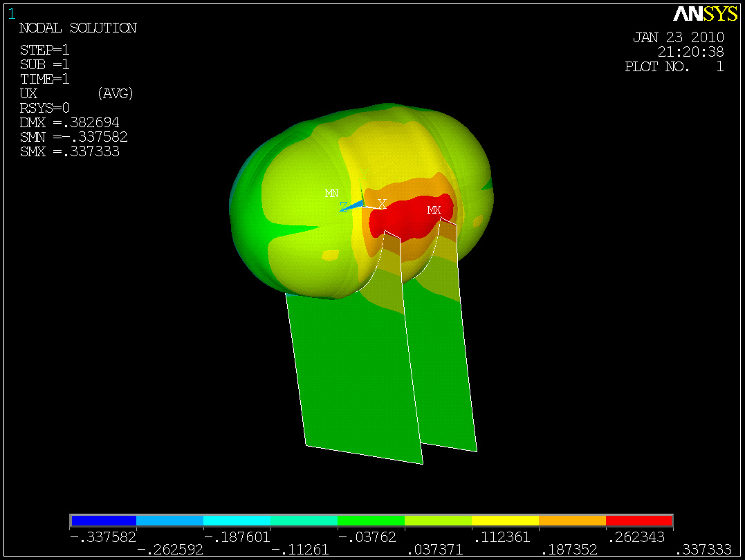Click the ANSYS logo
Viewport: 745px width, 560px height.
pos(706,14)
